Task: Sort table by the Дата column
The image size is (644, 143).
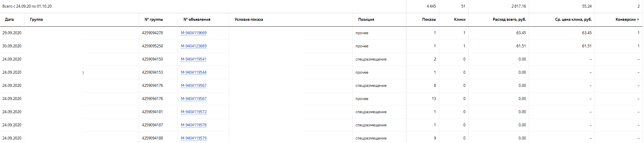Action: [x=9, y=20]
